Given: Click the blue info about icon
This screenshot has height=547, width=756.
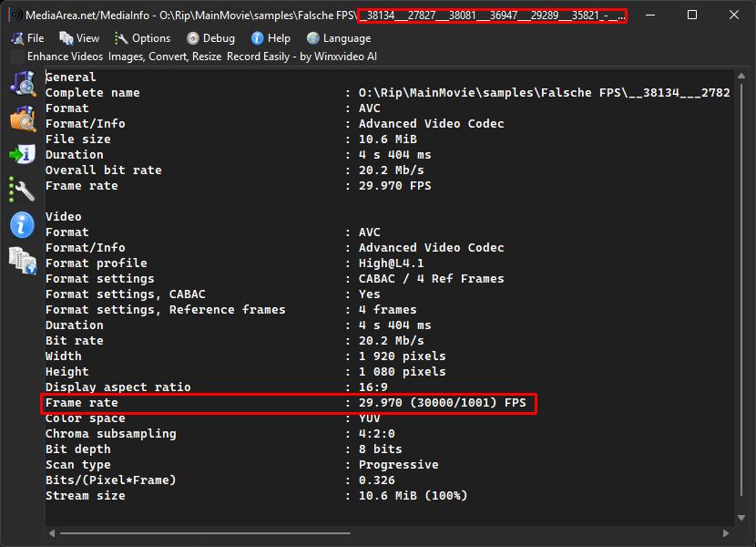Looking at the screenshot, I should pos(22,225).
